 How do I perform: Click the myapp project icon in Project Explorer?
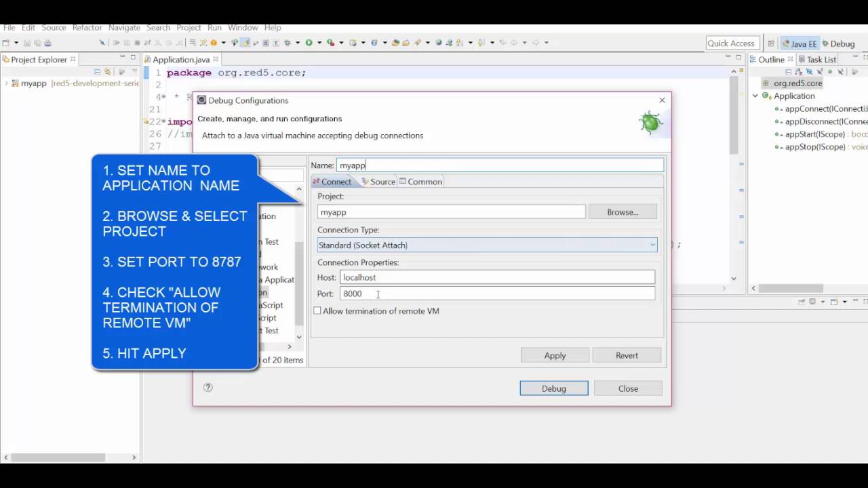(x=15, y=83)
